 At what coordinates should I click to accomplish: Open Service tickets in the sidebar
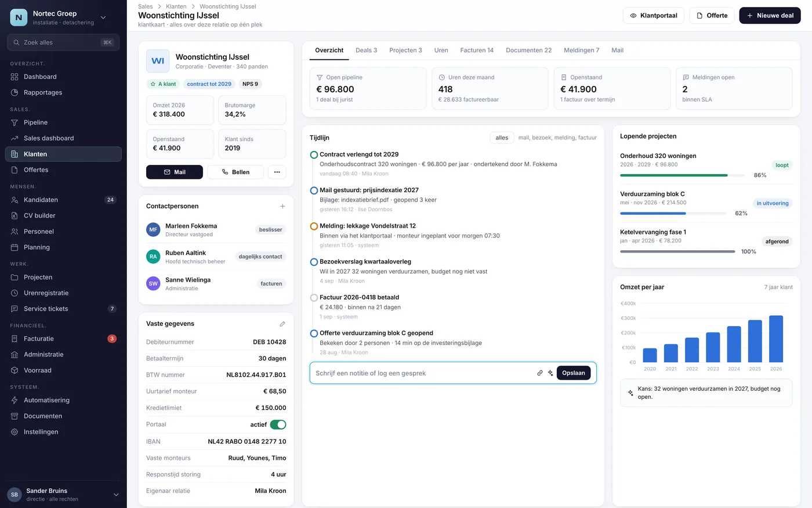pos(63,309)
